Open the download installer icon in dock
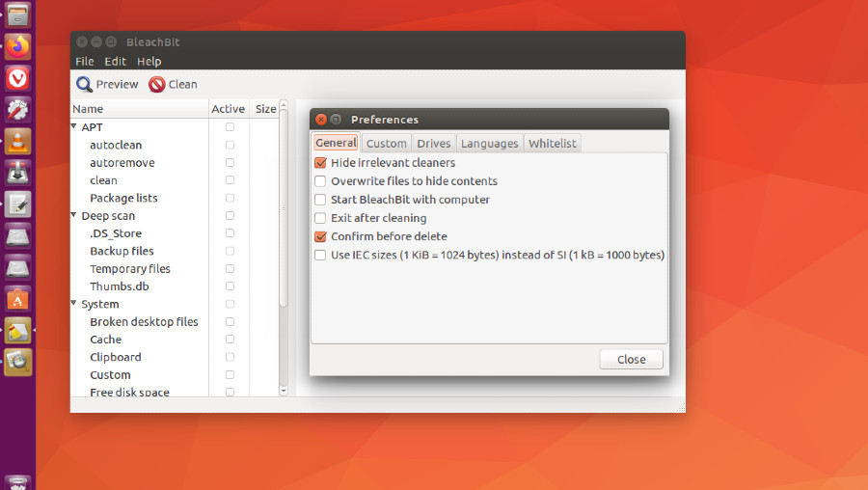This screenshot has width=868, height=490. (x=17, y=173)
